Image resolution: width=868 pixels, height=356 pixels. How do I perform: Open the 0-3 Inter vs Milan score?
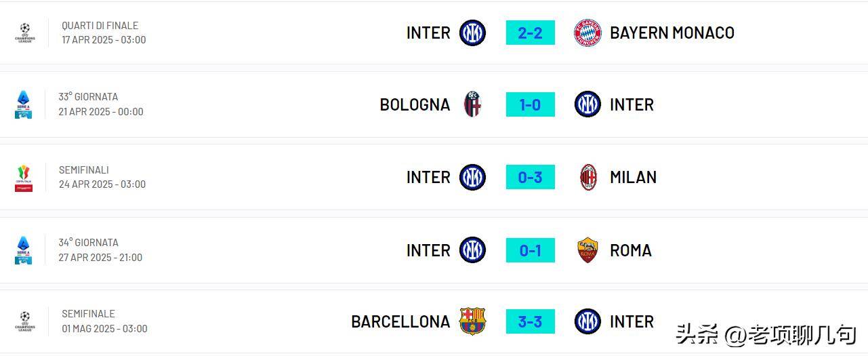click(530, 178)
